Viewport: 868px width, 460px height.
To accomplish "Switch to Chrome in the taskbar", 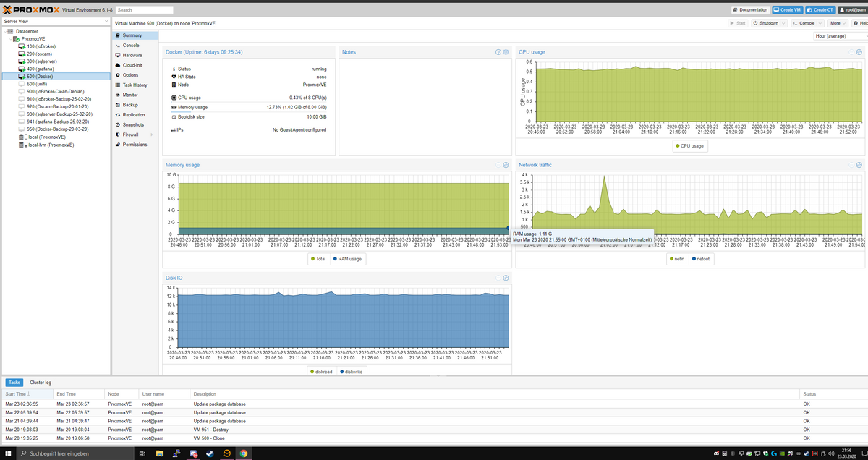I will pos(243,453).
